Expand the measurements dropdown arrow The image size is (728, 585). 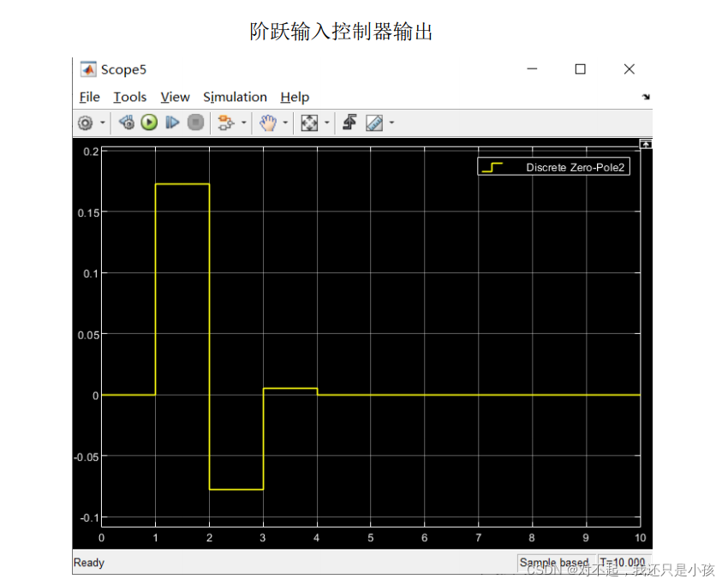point(392,123)
